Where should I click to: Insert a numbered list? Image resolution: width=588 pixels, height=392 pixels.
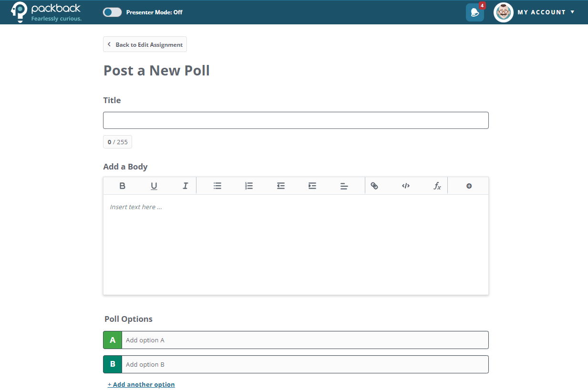click(248, 186)
